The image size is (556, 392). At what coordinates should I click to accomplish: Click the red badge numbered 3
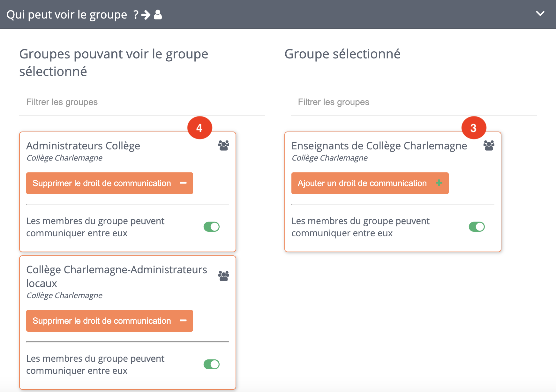(x=474, y=128)
